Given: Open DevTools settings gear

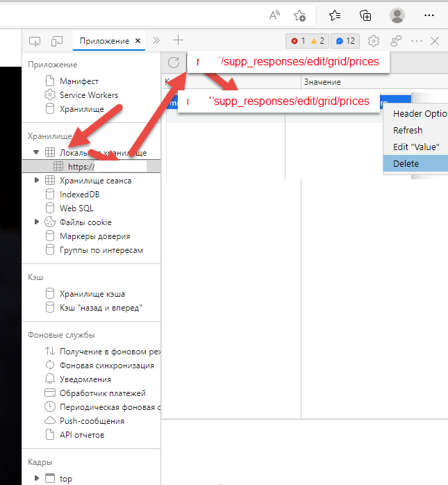Looking at the screenshot, I should [374, 41].
